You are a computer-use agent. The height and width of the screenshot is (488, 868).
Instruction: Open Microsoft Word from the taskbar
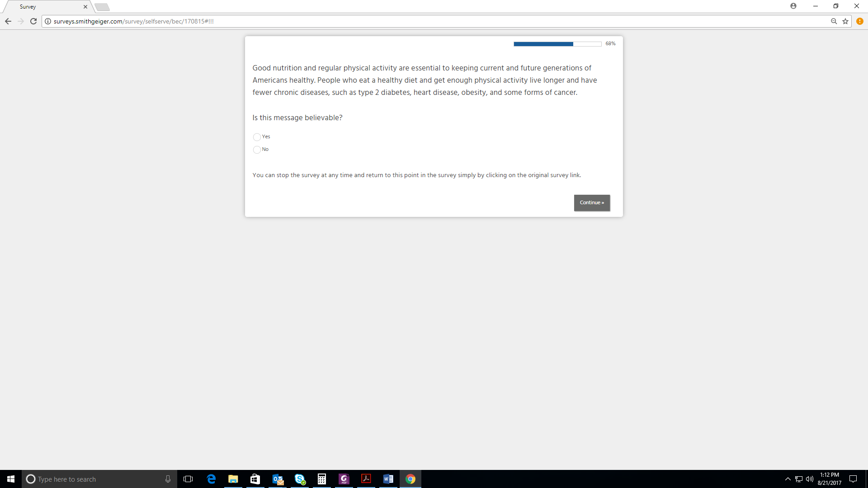pos(388,479)
